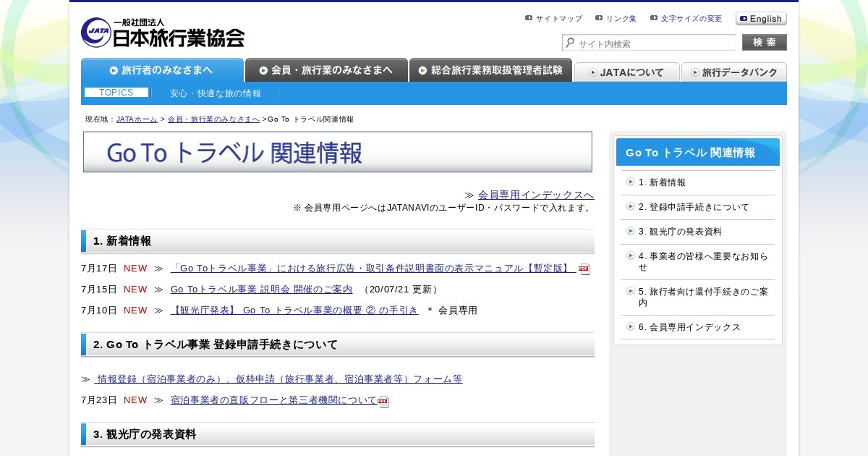Select the 旅行データバンク tab
Image resolution: width=868 pixels, height=456 pixels.
point(734,72)
